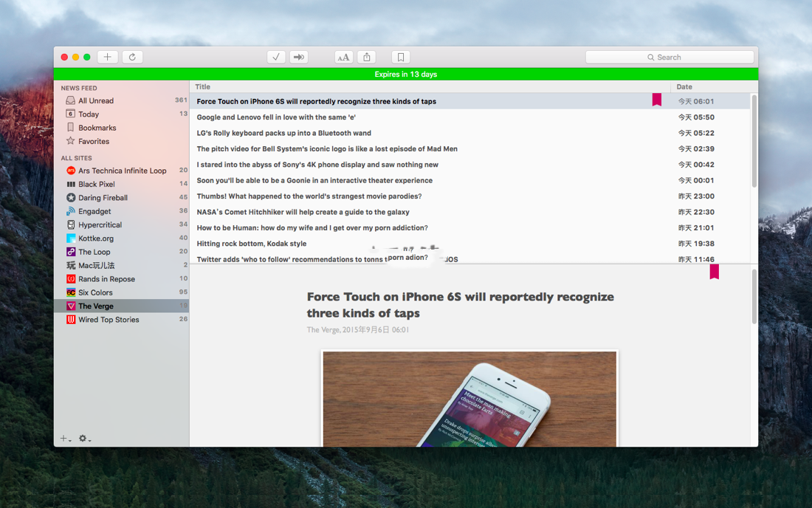Click the All Unread tray icon
812x508 pixels.
coord(70,100)
